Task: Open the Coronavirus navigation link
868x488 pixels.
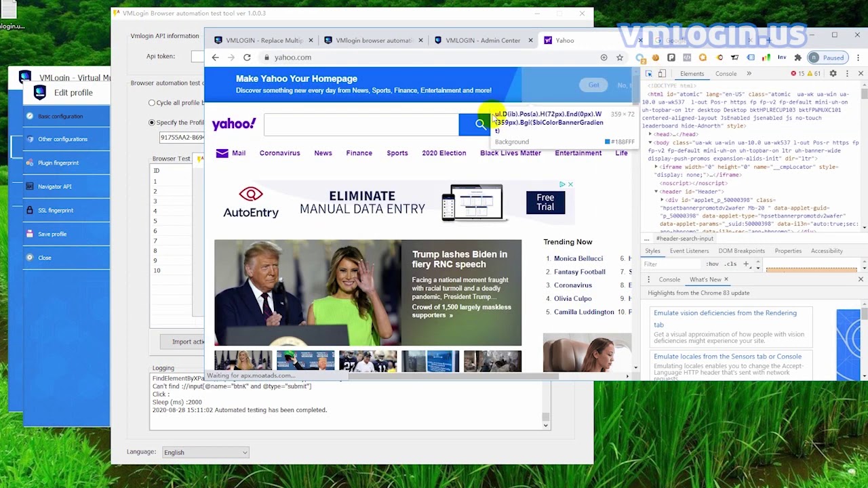Action: click(279, 153)
